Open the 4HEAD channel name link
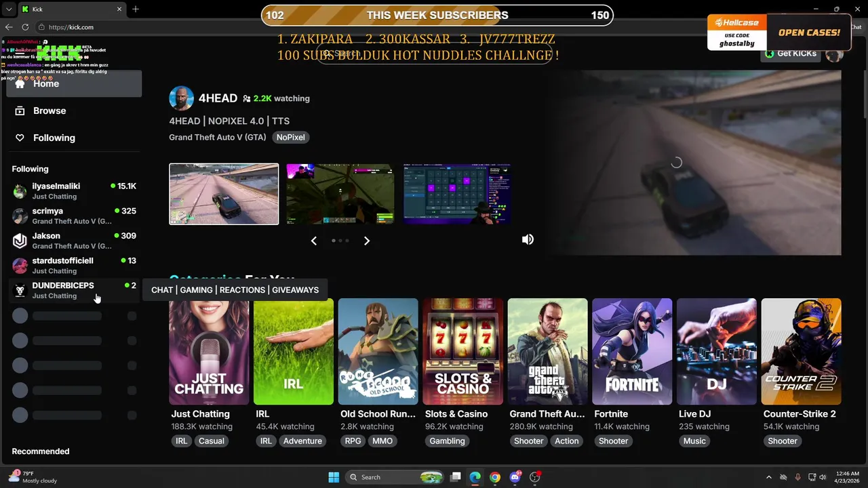Screen dimensions: 868x488 coord(218,98)
